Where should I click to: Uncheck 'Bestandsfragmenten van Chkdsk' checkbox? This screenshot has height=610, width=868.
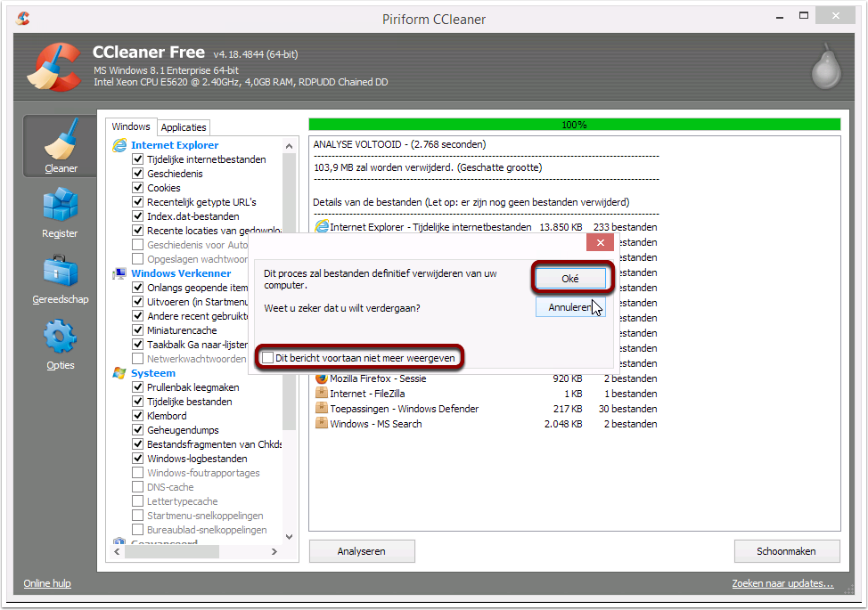(x=138, y=443)
